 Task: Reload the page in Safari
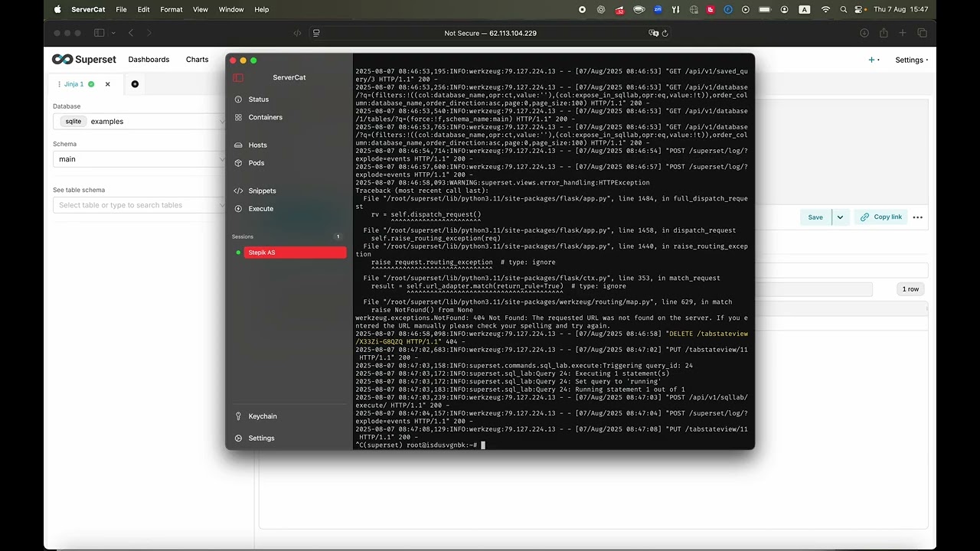coord(665,33)
